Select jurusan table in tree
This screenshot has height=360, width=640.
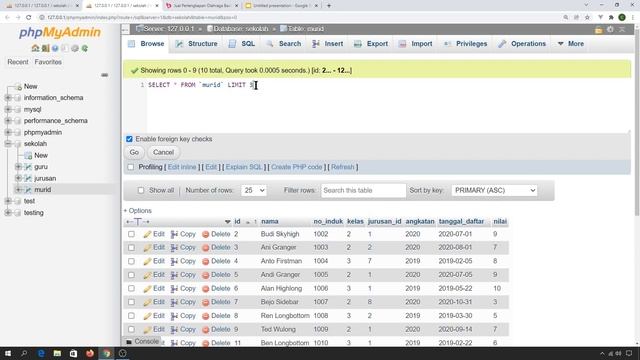(x=45, y=178)
